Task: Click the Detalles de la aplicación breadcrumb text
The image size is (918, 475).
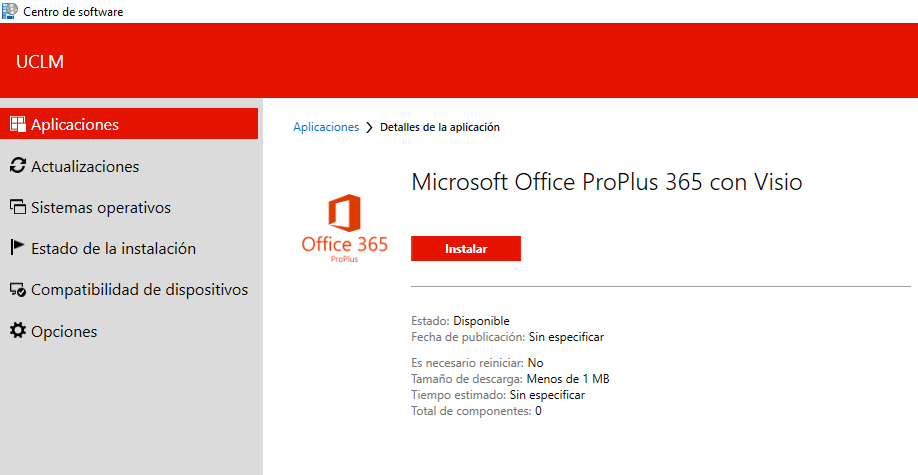Action: (x=440, y=127)
